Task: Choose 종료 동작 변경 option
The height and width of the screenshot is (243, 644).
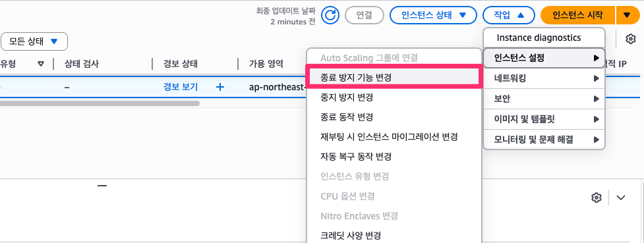Action: pyautogui.click(x=394, y=117)
